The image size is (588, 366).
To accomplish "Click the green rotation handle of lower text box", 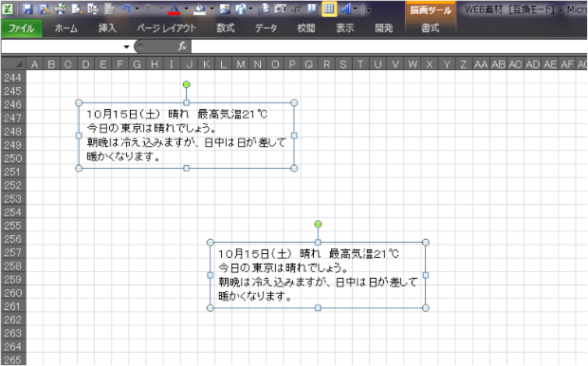I will click(318, 225).
